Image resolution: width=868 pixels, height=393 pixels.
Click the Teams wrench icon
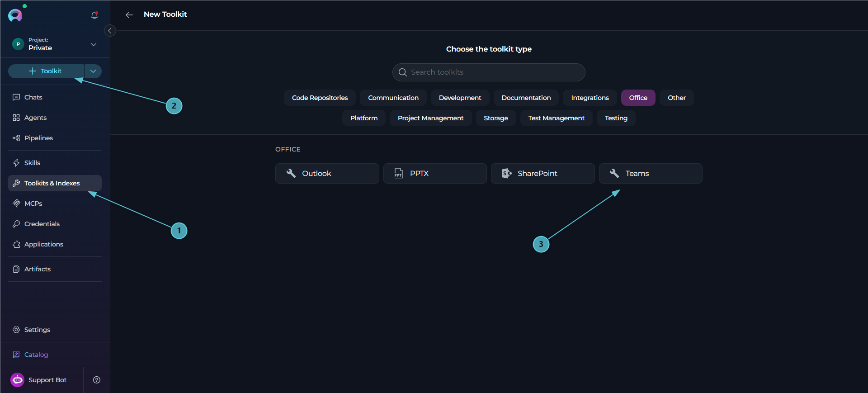614,173
